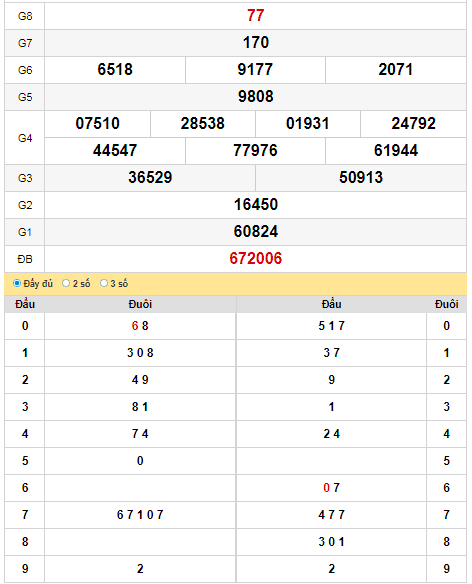Click the G6 row label
The height and width of the screenshot is (584, 472).
coord(25,70)
